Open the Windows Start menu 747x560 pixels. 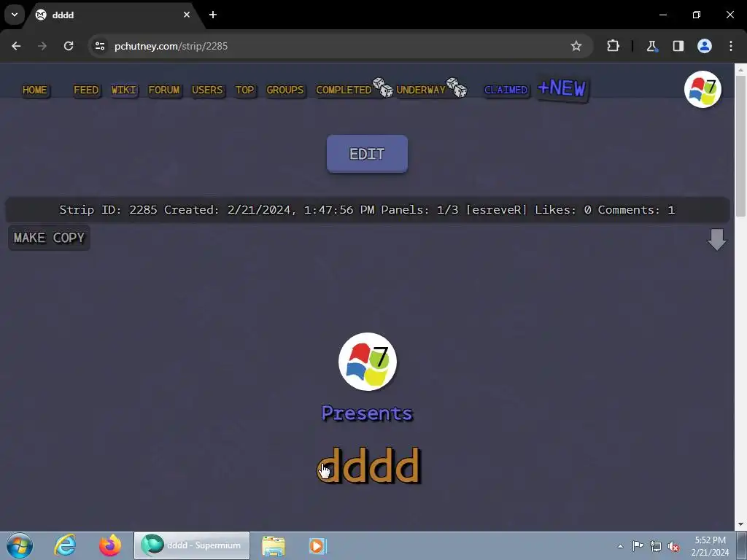(x=20, y=545)
